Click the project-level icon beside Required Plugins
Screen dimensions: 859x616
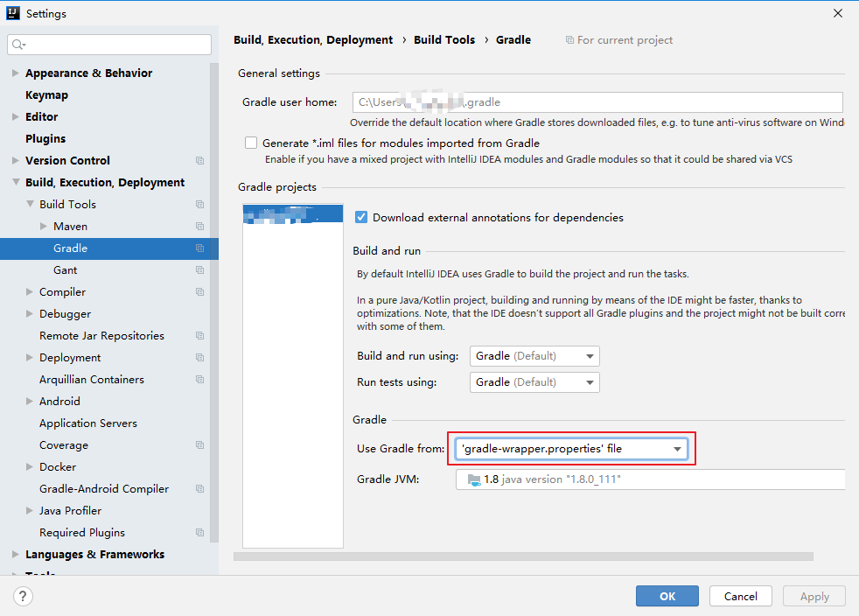pos(200,533)
